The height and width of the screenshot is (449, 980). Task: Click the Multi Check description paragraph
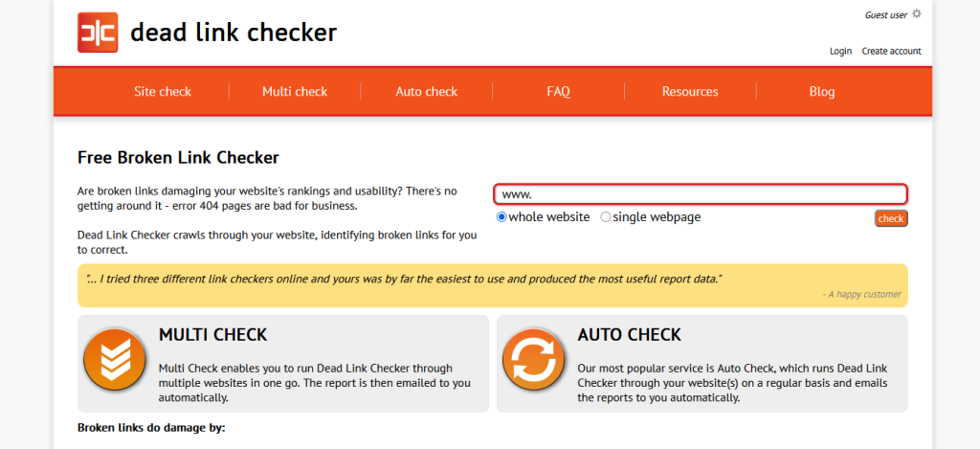315,383
